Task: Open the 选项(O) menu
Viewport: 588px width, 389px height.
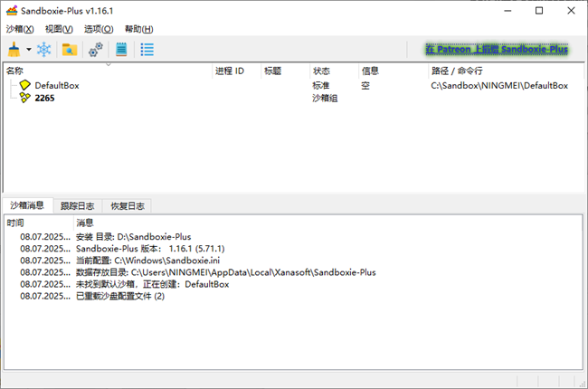Action: coord(99,29)
